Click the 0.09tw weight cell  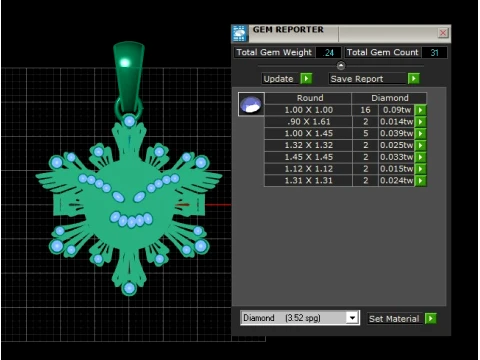397,110
